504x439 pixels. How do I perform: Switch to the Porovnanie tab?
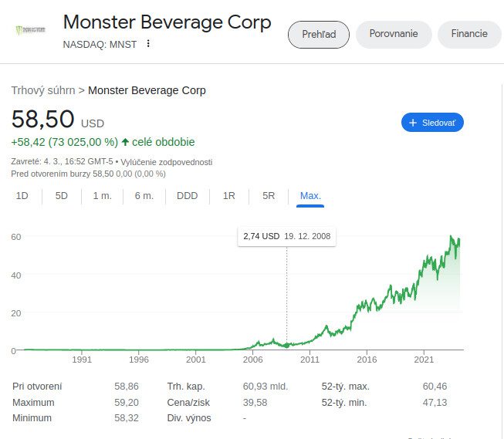click(394, 35)
